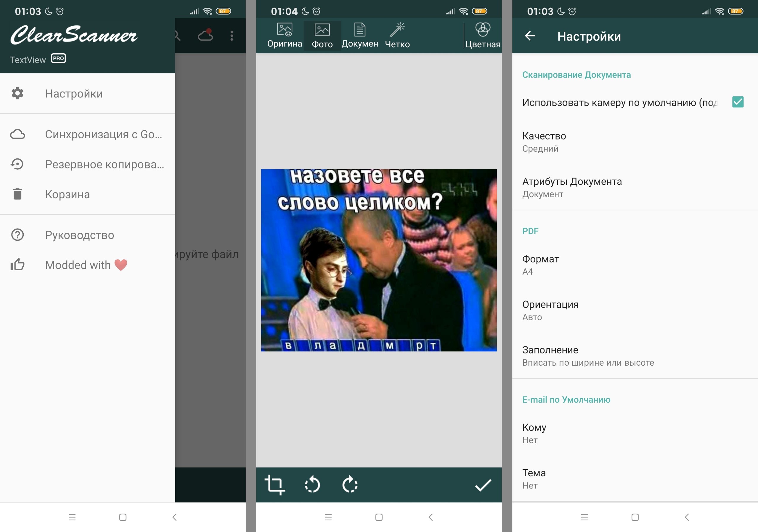
Task: Tap the PDF section header
Action: tap(530, 231)
